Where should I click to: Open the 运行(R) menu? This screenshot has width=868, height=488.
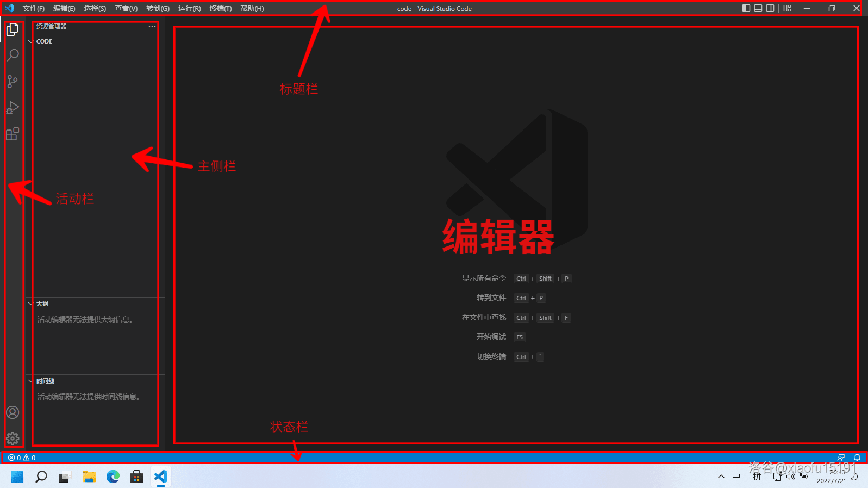(x=190, y=8)
